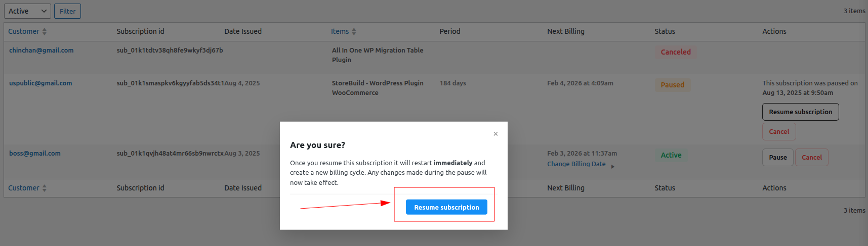Click the Canceled status badge
Viewport: 868px width, 246px height.
coord(675,52)
